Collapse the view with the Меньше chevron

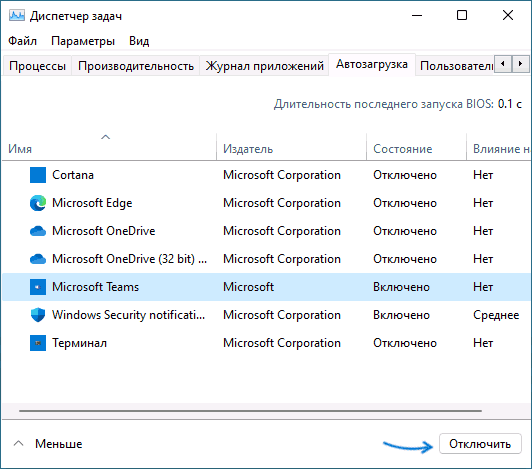coord(19,444)
